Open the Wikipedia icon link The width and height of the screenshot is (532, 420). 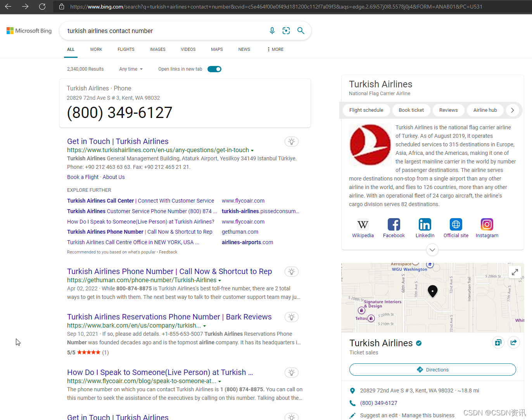click(363, 224)
